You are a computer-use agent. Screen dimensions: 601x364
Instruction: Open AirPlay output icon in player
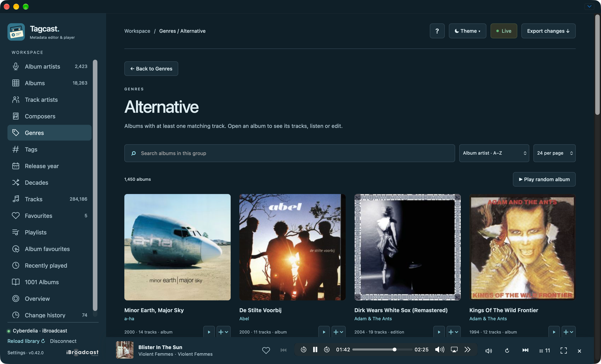pos(454,350)
